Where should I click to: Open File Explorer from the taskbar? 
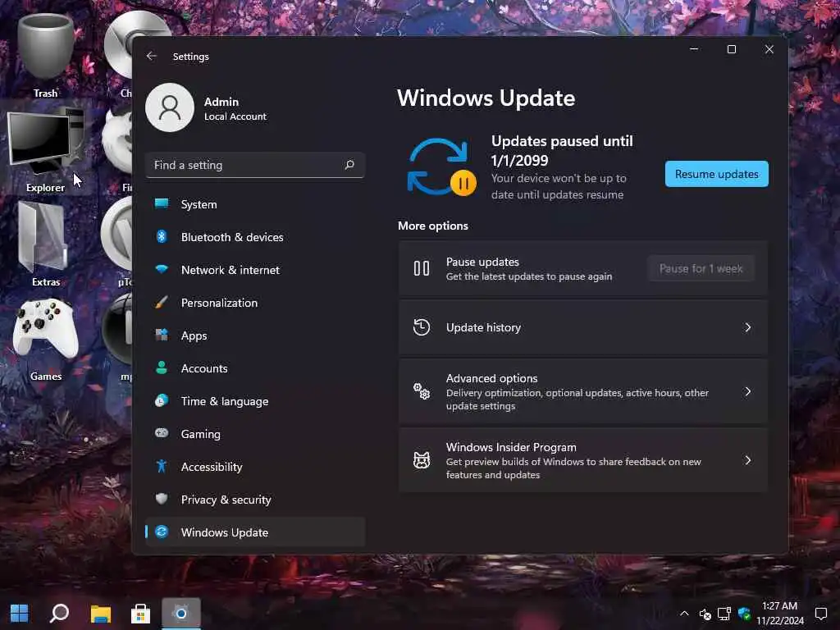coord(100,614)
